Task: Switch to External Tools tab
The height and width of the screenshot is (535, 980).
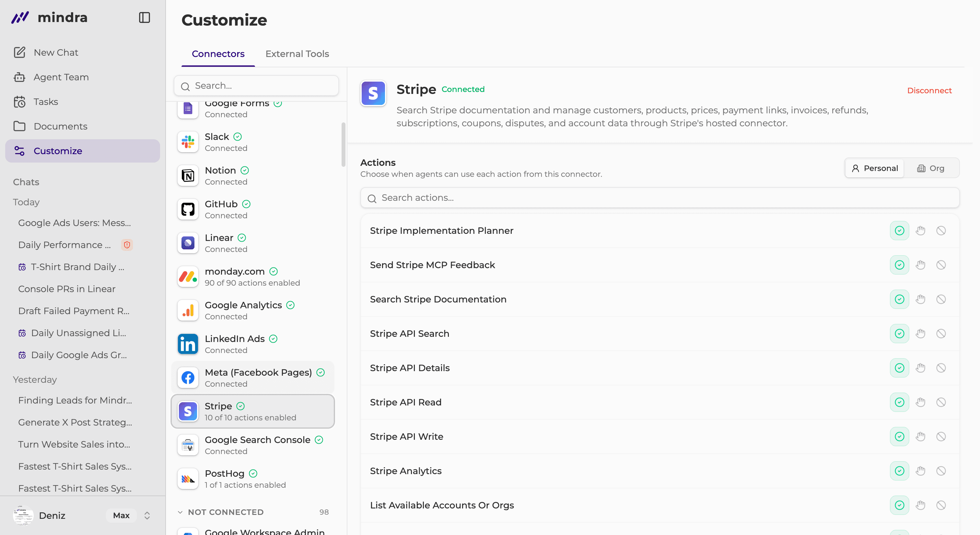Action: (297, 54)
